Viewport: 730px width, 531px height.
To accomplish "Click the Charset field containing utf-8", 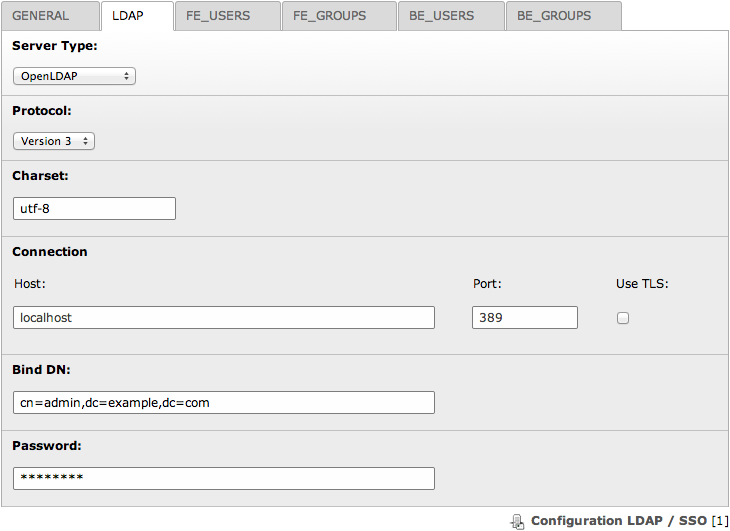I will point(94,208).
